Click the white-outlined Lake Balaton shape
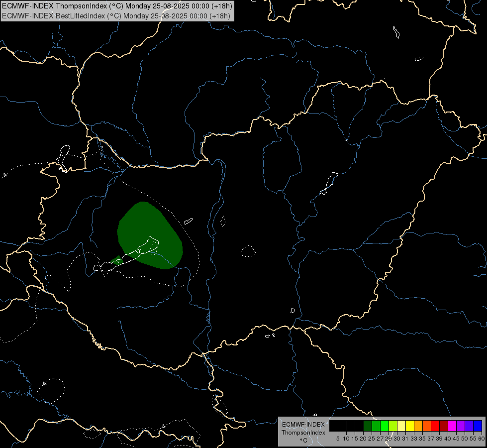This screenshot has width=487, height=448. point(126,257)
